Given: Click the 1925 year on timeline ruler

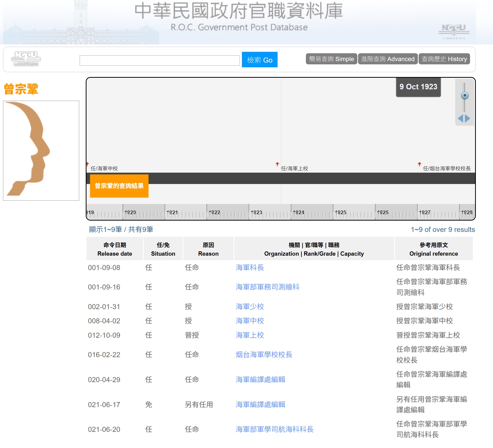Looking at the screenshot, I should (340, 213).
